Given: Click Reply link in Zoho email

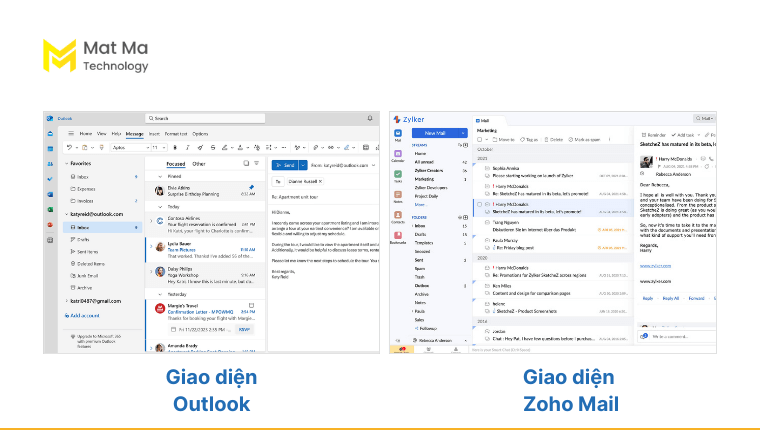Looking at the screenshot, I should [x=648, y=299].
